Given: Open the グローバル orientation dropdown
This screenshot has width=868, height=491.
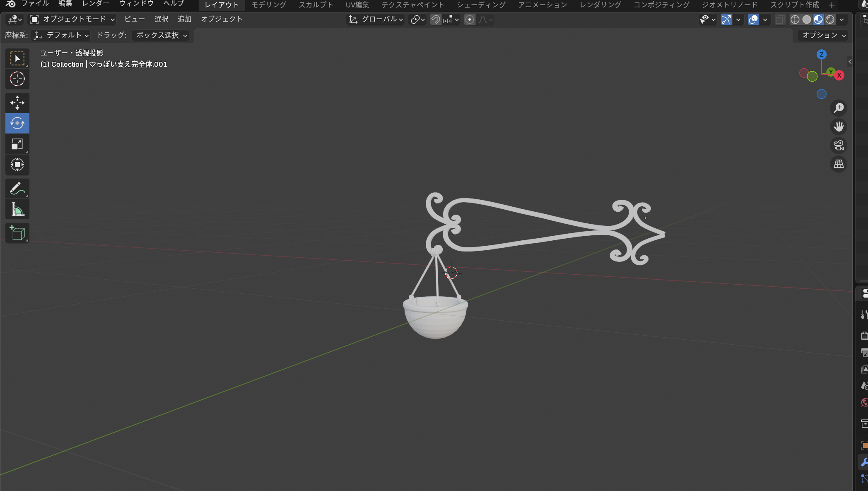Looking at the screenshot, I should pos(376,19).
